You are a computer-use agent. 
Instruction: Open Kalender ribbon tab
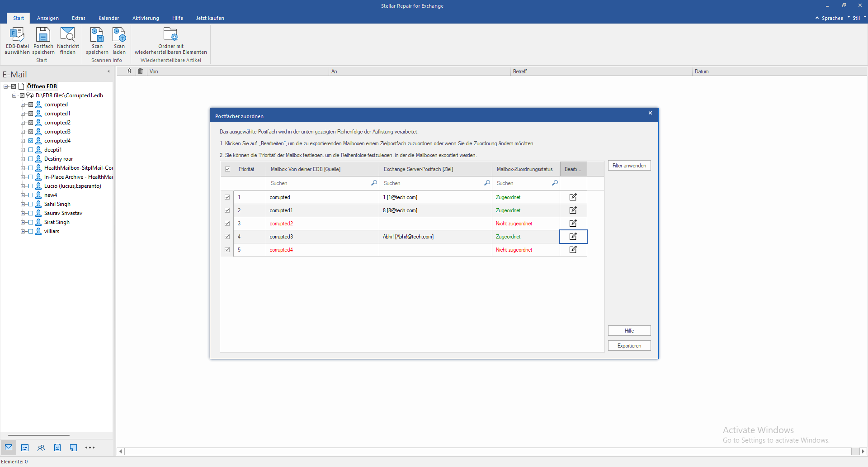click(109, 18)
